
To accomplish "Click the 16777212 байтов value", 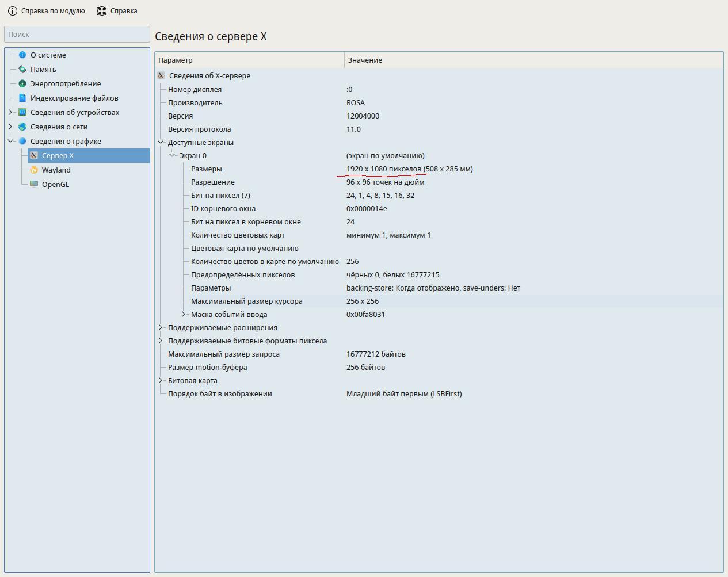I will pyautogui.click(x=376, y=354).
